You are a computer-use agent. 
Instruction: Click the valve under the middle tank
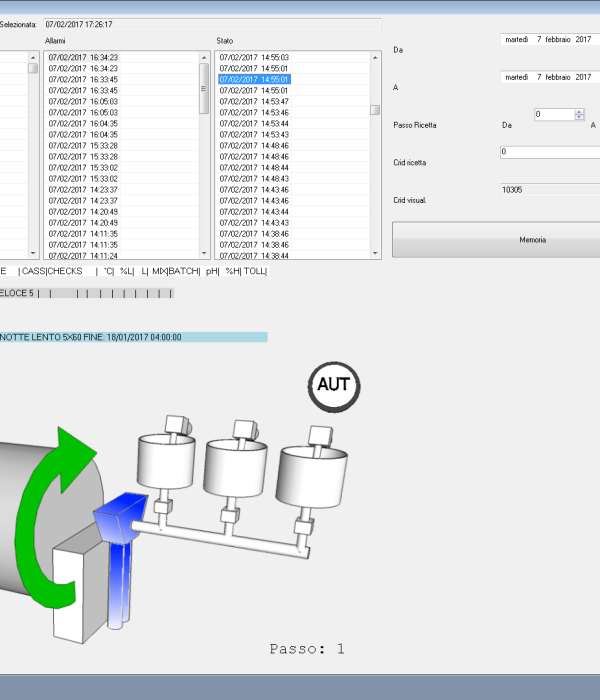coord(232,516)
